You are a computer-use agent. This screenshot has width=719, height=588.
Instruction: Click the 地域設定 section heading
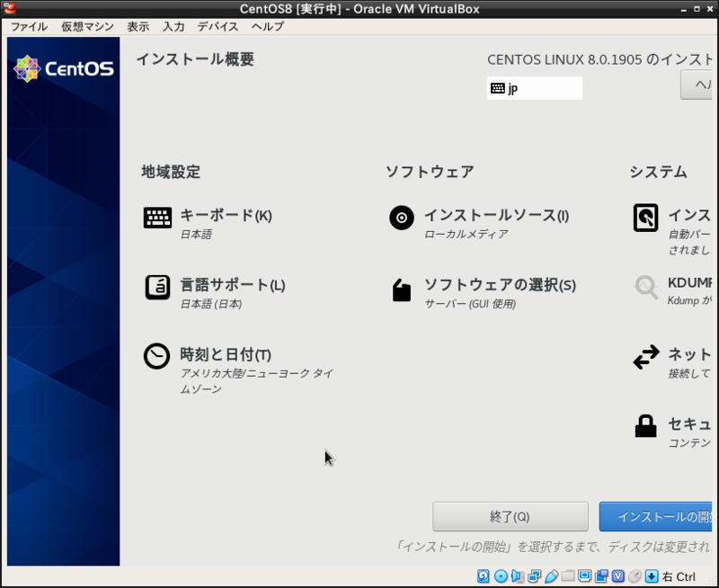(171, 172)
